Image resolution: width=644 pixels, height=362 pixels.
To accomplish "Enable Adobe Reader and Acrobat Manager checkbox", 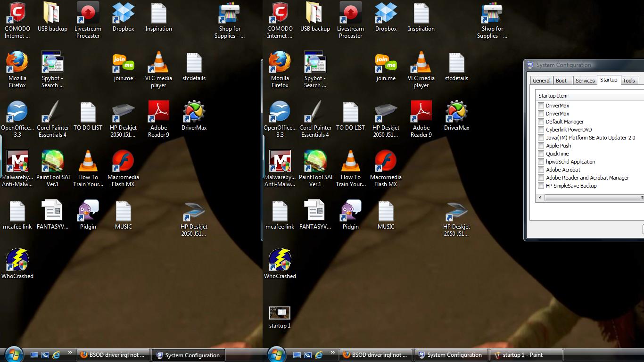I will coord(541,178).
